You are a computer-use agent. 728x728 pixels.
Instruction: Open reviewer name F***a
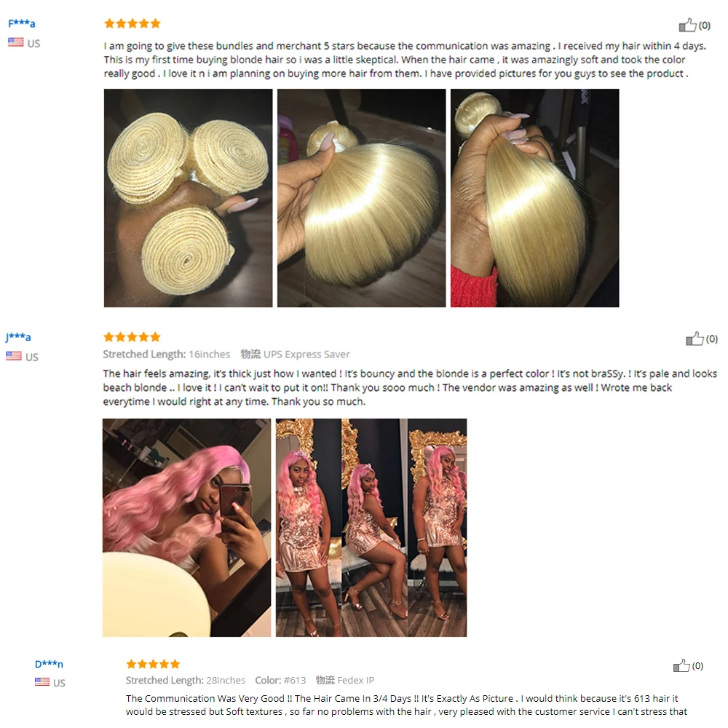point(21,23)
